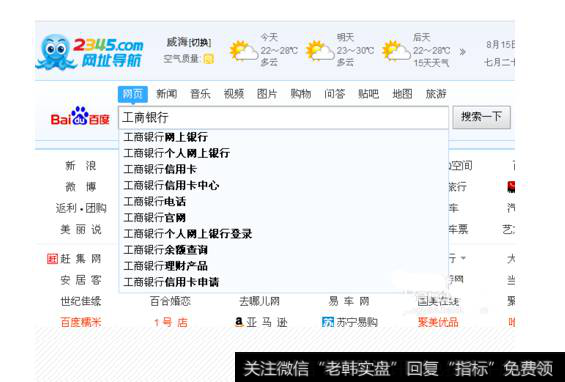Choose suggestion 工商银行信用卡申请
The width and height of the screenshot is (565, 382).
(x=284, y=282)
